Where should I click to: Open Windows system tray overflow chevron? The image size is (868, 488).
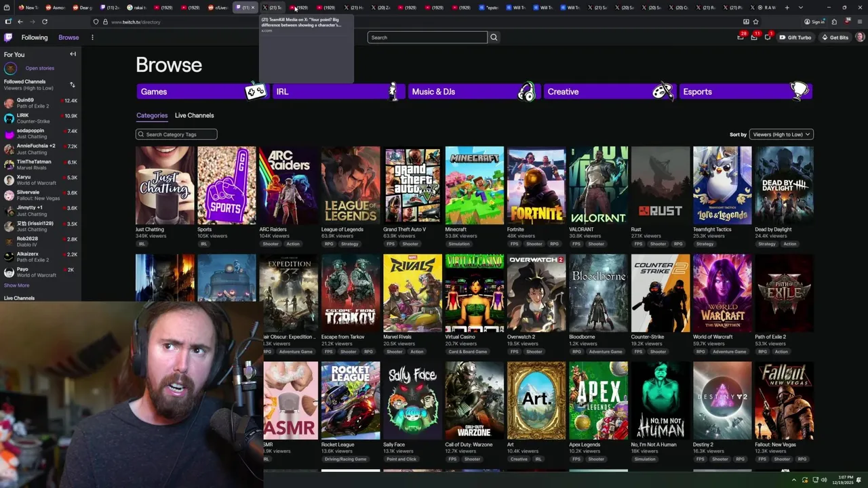pos(794,480)
